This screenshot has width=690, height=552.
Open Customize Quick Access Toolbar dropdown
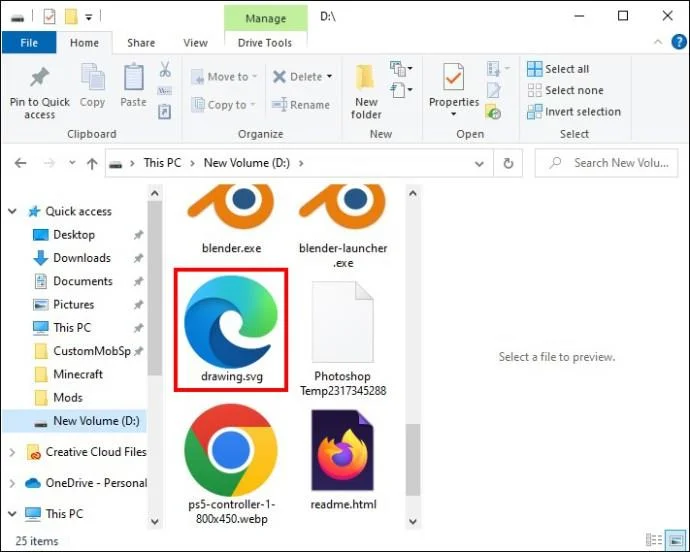coord(89,18)
